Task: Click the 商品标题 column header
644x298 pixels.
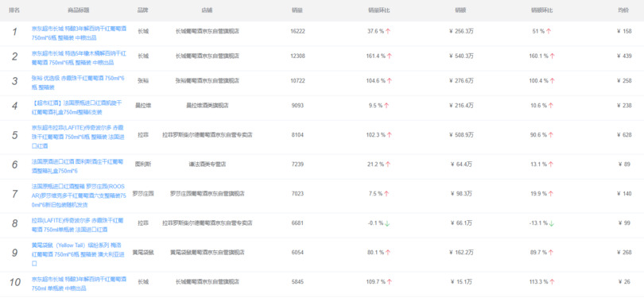Action: [x=79, y=10]
